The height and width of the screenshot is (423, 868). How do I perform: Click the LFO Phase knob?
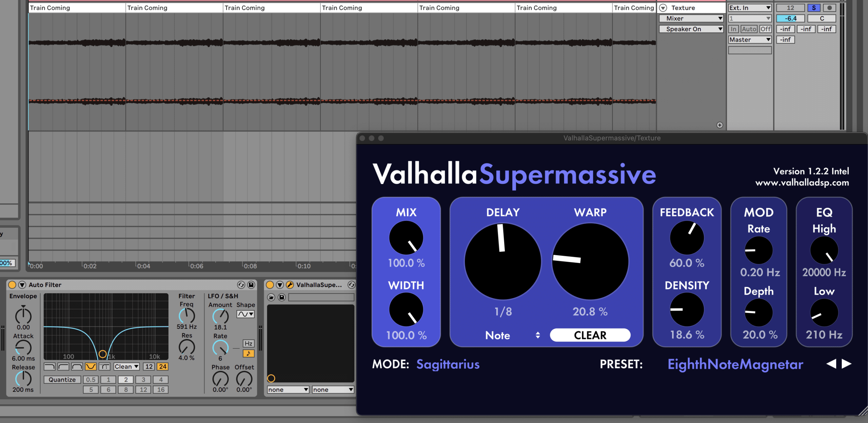click(x=220, y=379)
